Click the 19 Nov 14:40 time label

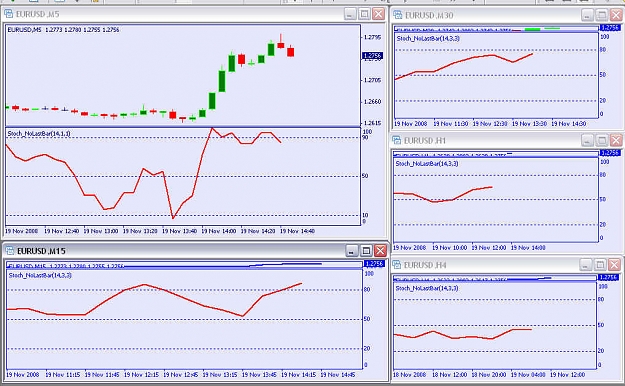297,231
